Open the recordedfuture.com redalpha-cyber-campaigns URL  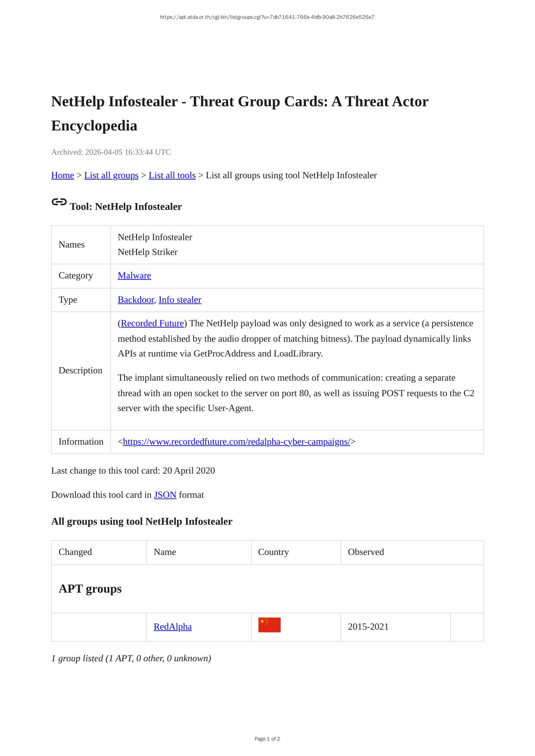(x=236, y=442)
